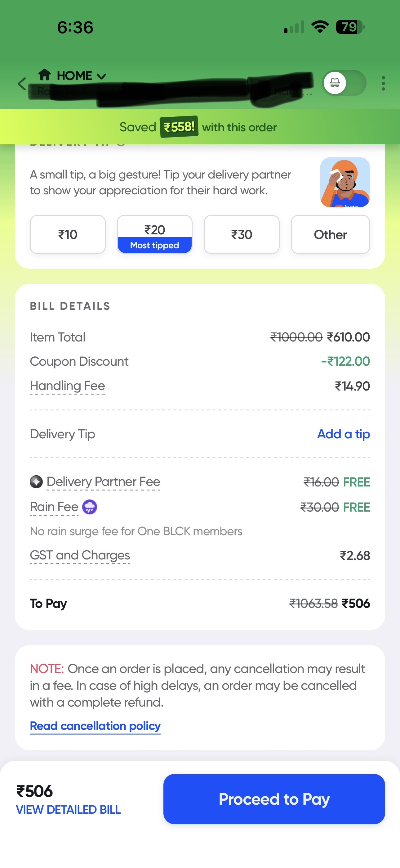Select the ₹30 tip option
The height and width of the screenshot is (868, 400).
click(242, 234)
